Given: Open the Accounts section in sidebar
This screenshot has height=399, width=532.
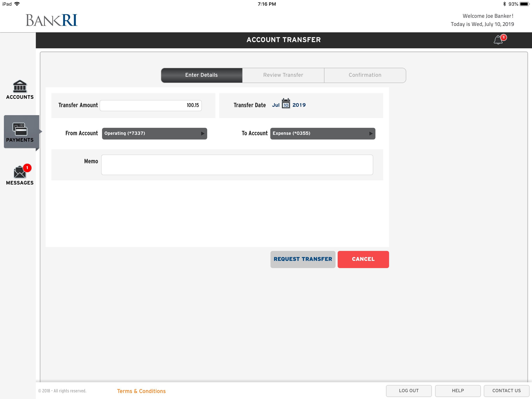Looking at the screenshot, I should pos(20,90).
